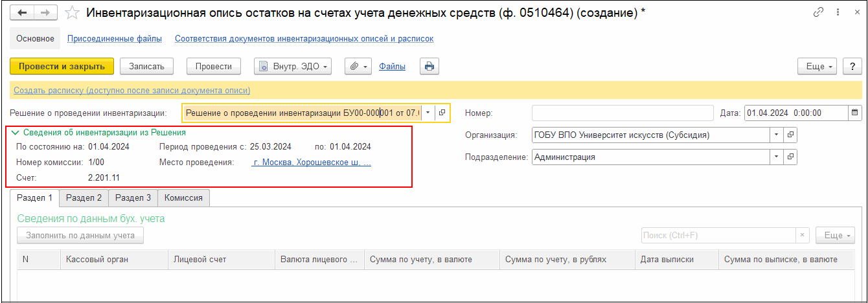Click the По состоянию на date value

[109, 146]
